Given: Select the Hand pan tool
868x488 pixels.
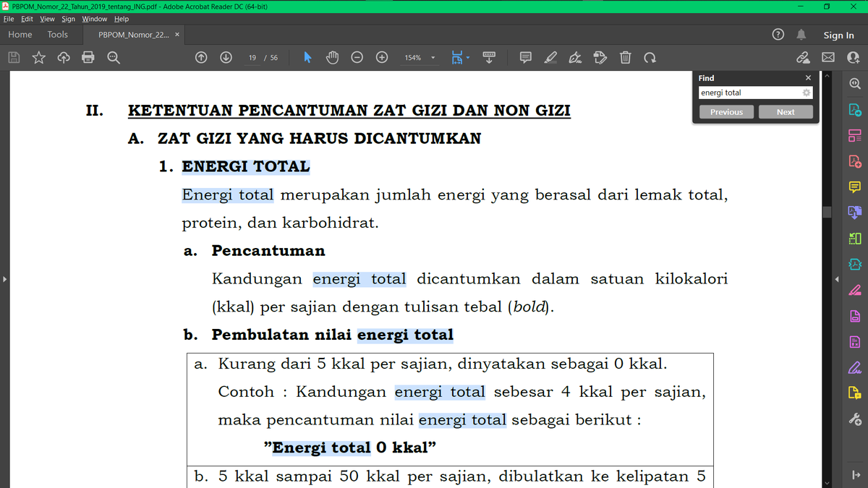Looking at the screenshot, I should tap(333, 57).
